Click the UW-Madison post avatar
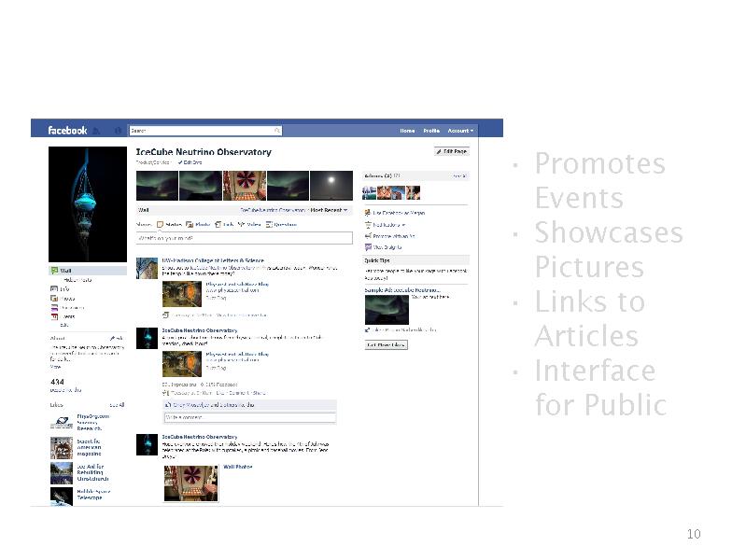The height and width of the screenshot is (560, 746). (147, 269)
